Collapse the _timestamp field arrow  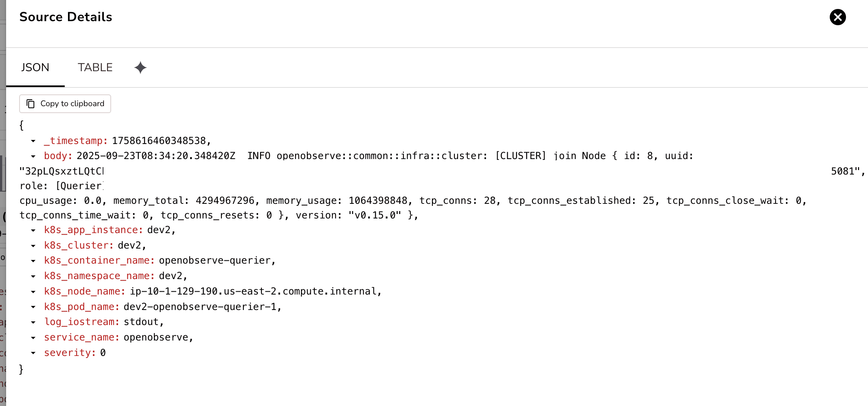pos(33,141)
